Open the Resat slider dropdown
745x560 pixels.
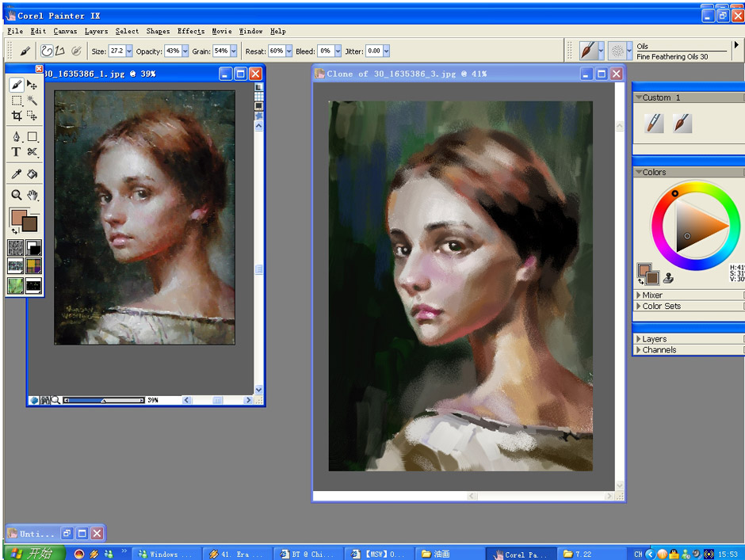(x=288, y=51)
